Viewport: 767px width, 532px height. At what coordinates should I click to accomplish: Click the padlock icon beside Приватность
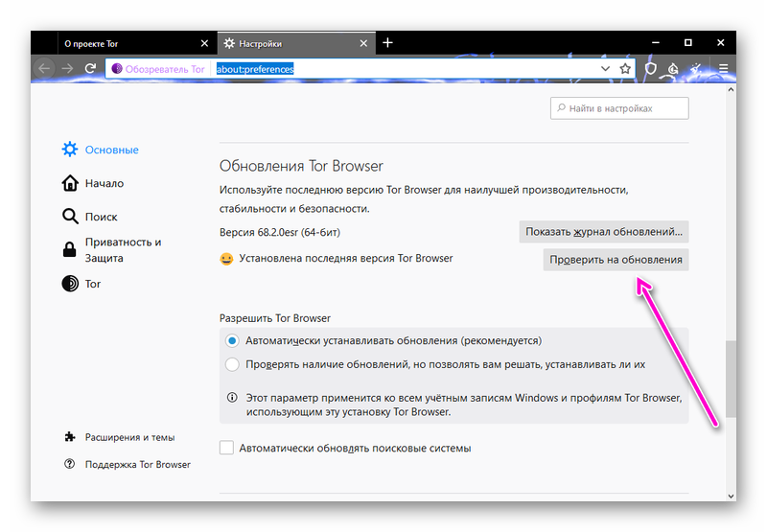[69, 249]
